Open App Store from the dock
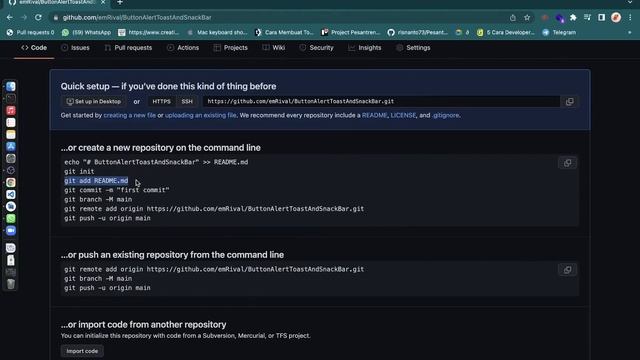 pos(11,147)
